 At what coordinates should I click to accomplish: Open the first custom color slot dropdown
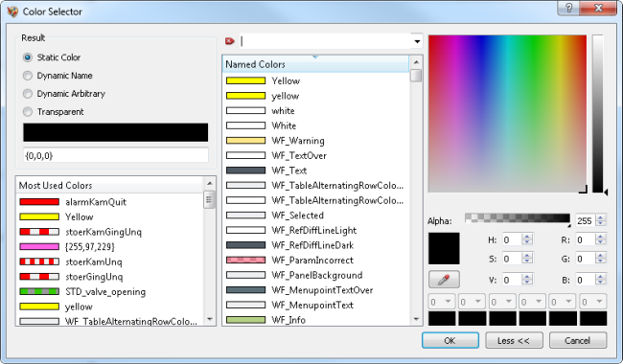click(x=442, y=302)
